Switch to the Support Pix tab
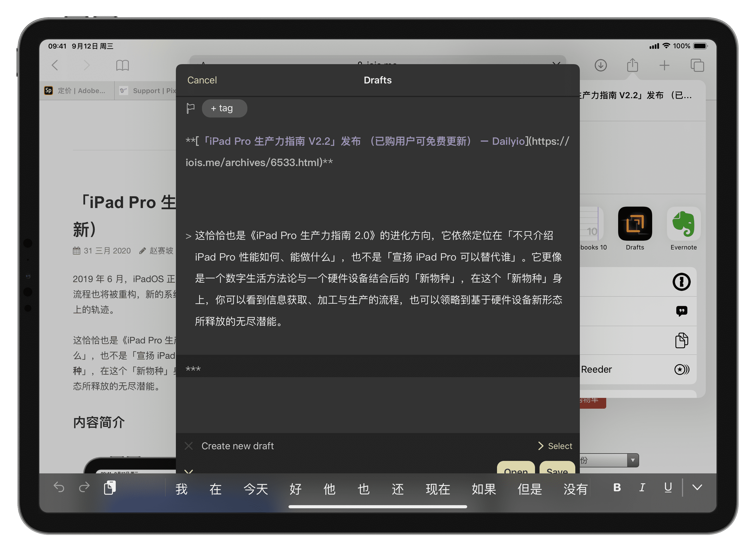The image size is (756, 552). click(150, 91)
